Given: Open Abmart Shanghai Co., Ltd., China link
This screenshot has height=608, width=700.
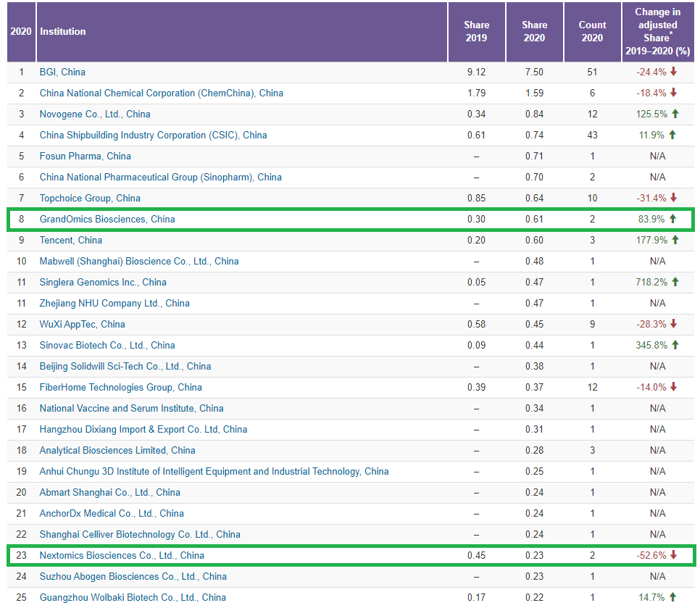Looking at the screenshot, I should pos(110,491).
